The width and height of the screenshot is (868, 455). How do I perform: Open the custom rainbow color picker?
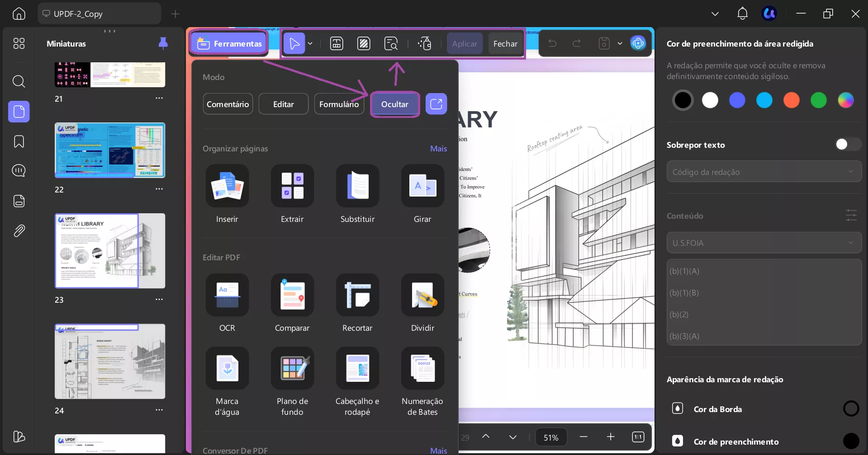click(846, 100)
